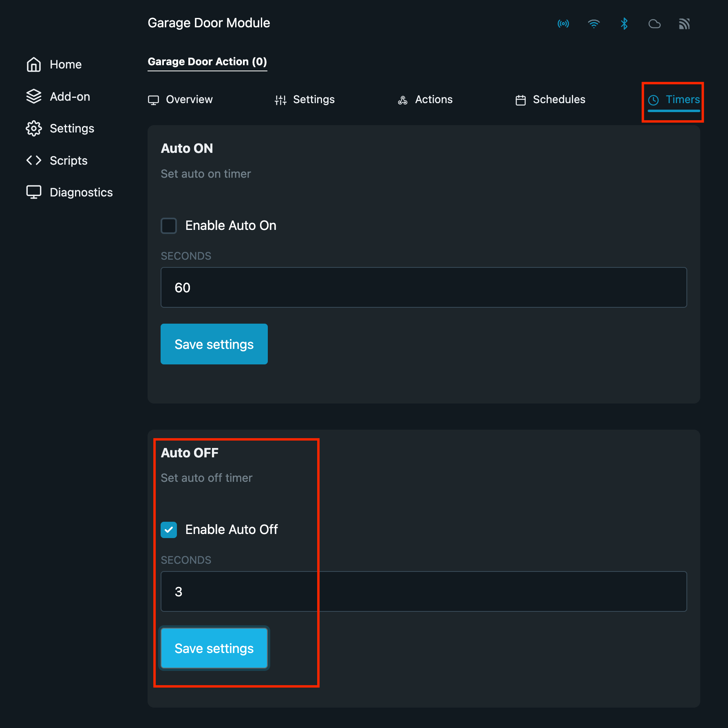
Task: Click the Wi-Fi status icon
Action: coord(593,24)
